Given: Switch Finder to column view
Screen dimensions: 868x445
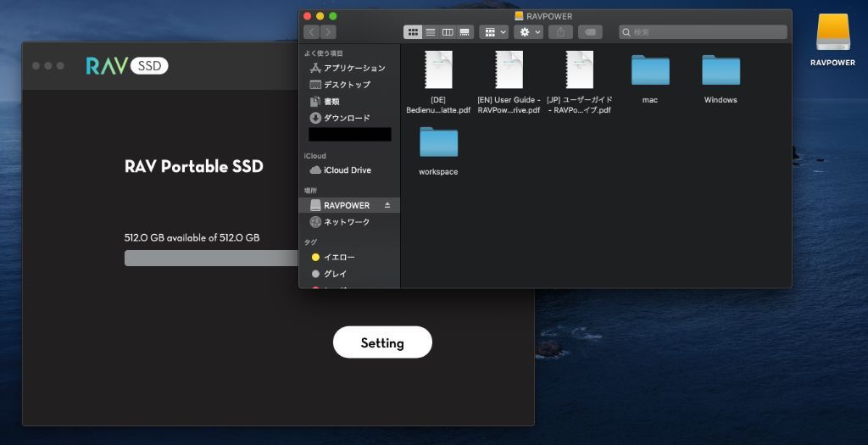Looking at the screenshot, I should pyautogui.click(x=448, y=32).
